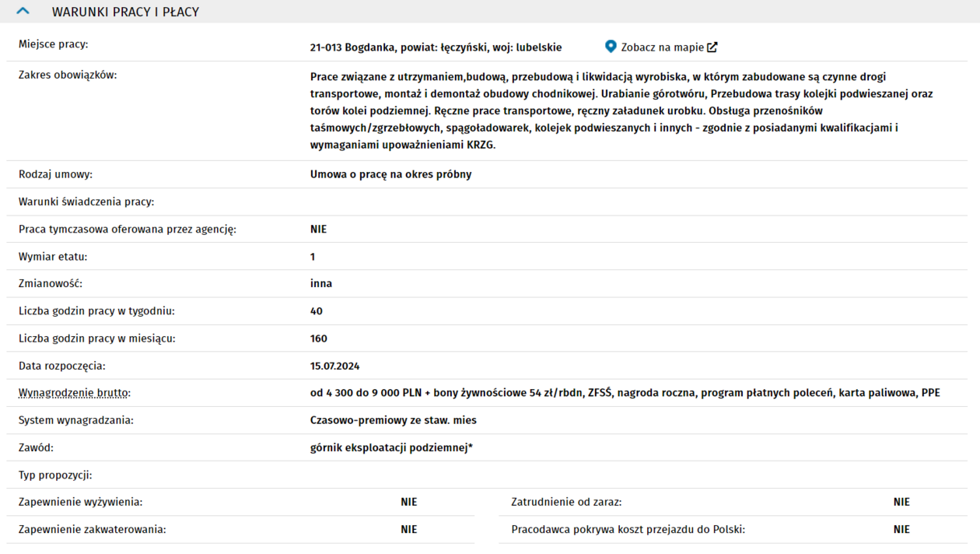
Task: Click the start date 15.07.2024
Action: (334, 366)
